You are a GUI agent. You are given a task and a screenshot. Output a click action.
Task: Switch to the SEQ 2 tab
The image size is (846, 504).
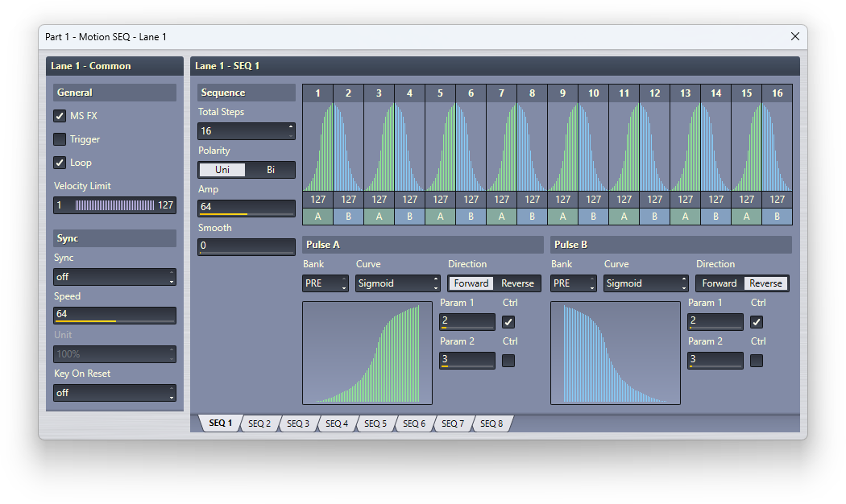[x=259, y=423]
